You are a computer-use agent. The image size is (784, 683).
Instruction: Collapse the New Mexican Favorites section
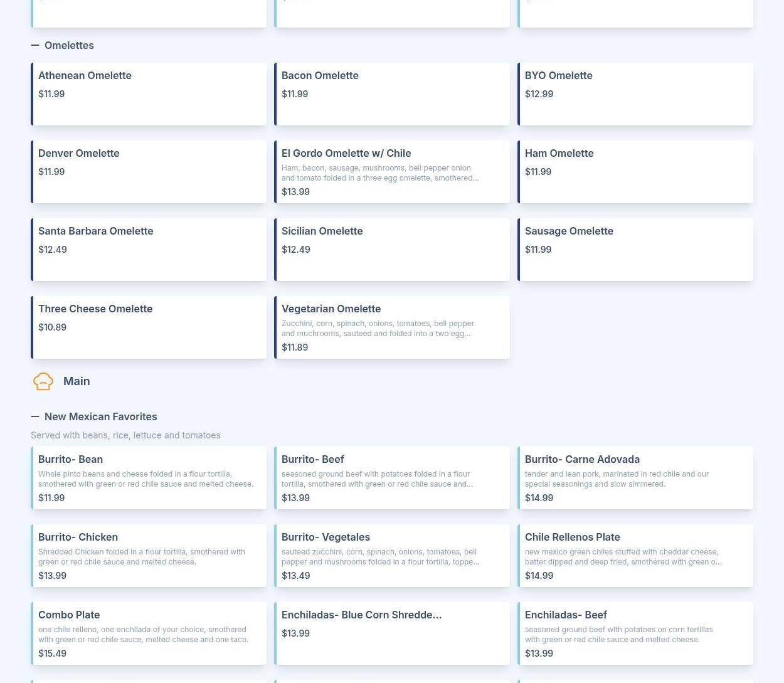(35, 416)
